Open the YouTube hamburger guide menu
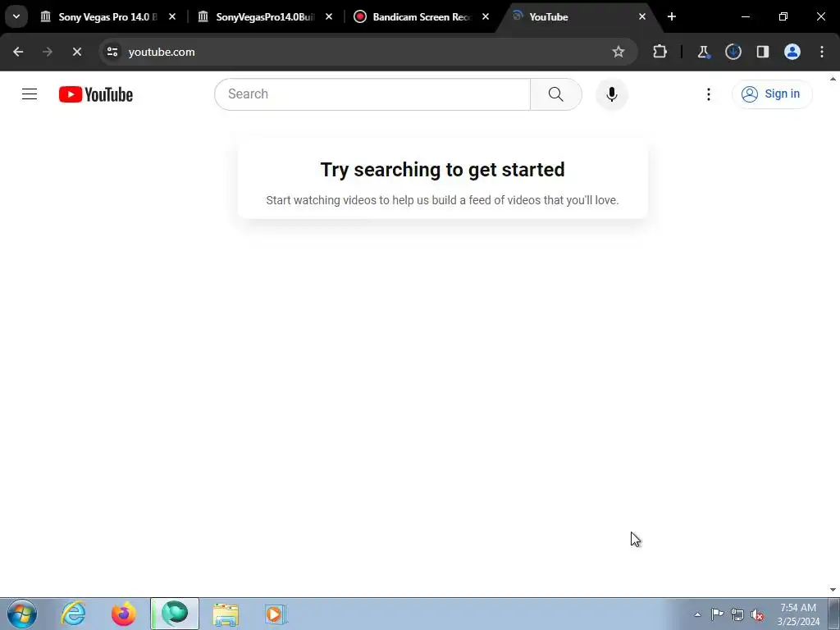Screen dimensions: 840x630 click(30, 94)
